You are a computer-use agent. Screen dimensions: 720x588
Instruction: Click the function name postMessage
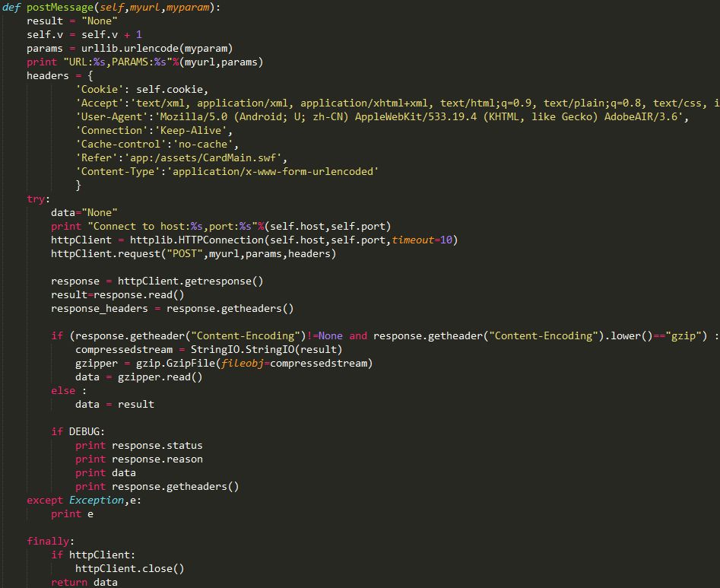(60, 8)
